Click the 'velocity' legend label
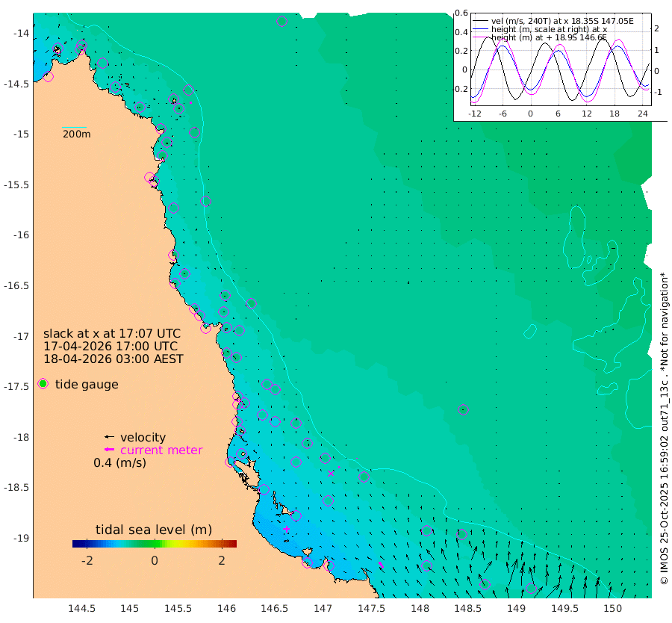This screenshot has height=623, width=672. click(143, 437)
